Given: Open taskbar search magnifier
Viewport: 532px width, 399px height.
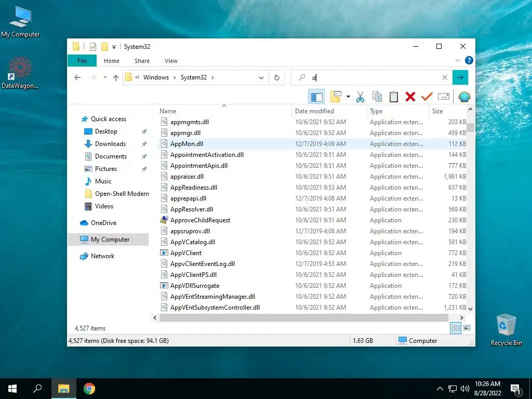Looking at the screenshot, I should 37,389.
